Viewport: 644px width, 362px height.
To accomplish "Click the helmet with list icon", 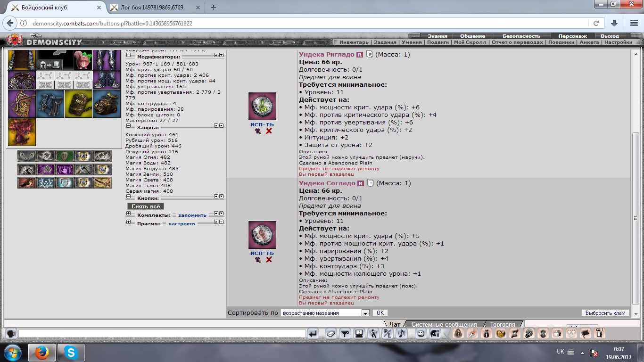I will pos(435,334).
